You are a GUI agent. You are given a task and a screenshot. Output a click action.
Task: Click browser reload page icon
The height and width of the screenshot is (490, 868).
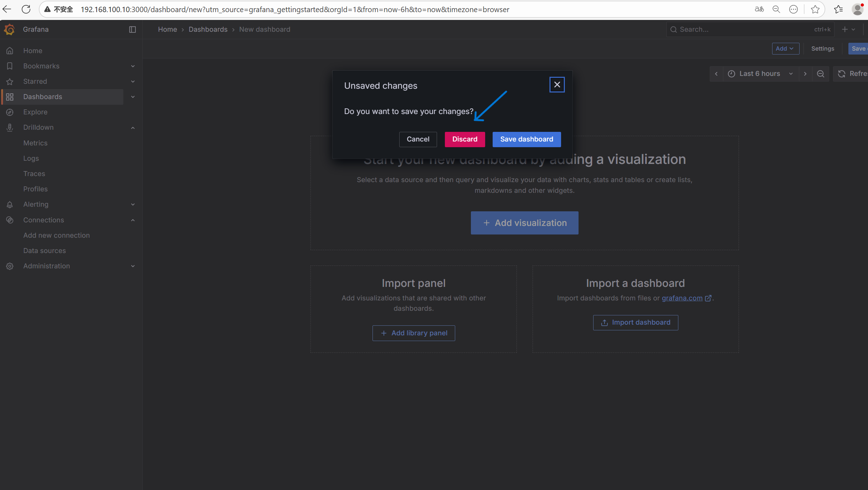point(26,9)
